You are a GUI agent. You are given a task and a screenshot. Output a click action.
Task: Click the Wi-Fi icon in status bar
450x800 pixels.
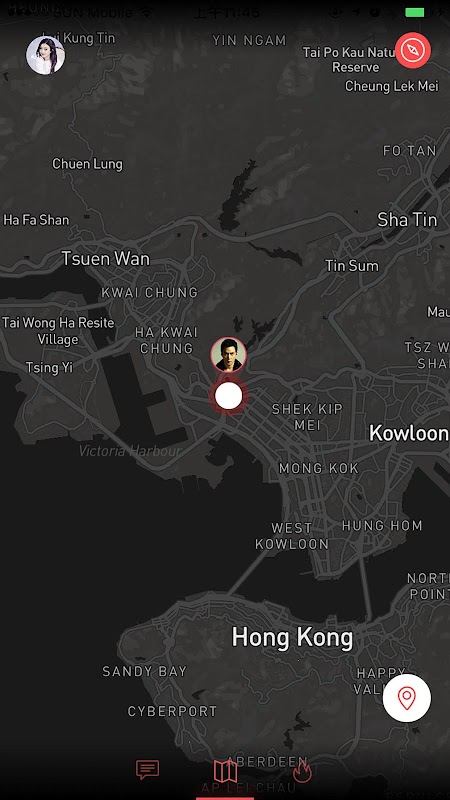pos(146,11)
